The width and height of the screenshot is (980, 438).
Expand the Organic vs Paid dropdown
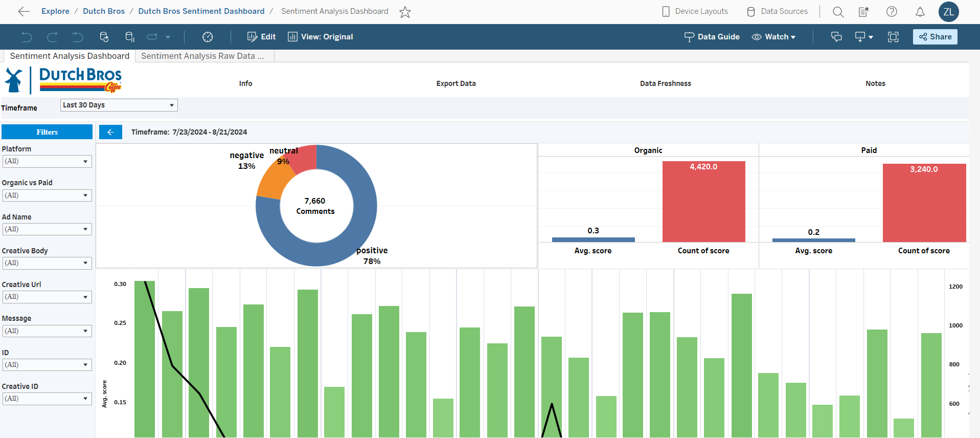[47, 195]
